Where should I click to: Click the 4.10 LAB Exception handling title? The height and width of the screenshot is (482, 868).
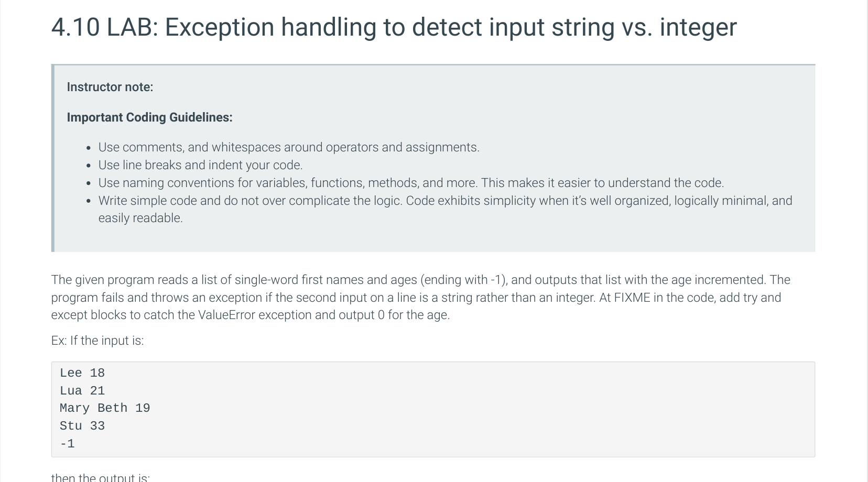pyautogui.click(x=394, y=27)
